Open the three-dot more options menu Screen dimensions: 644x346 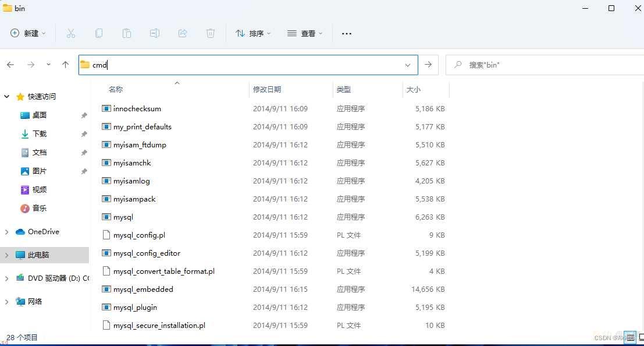coord(347,34)
